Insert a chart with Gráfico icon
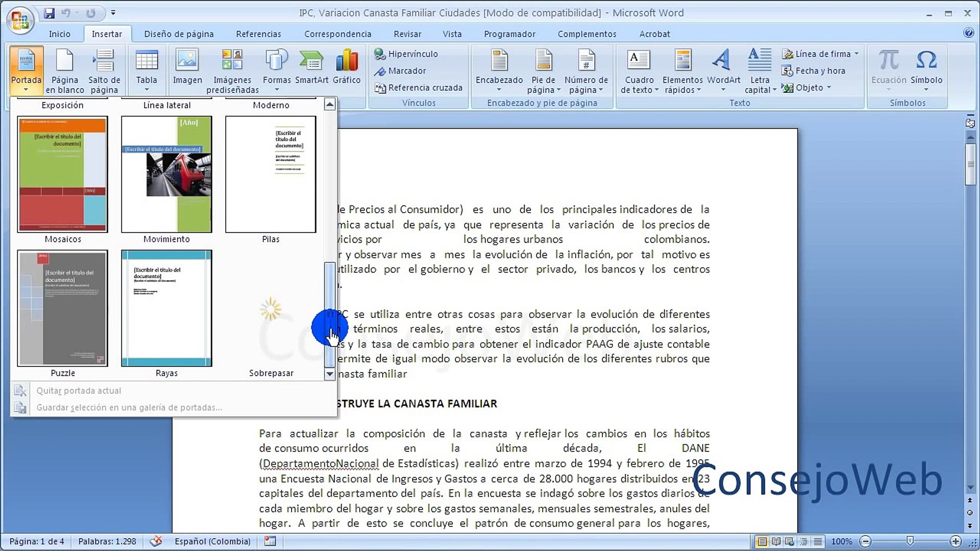Screen dimensions: 980x551 click(347, 61)
